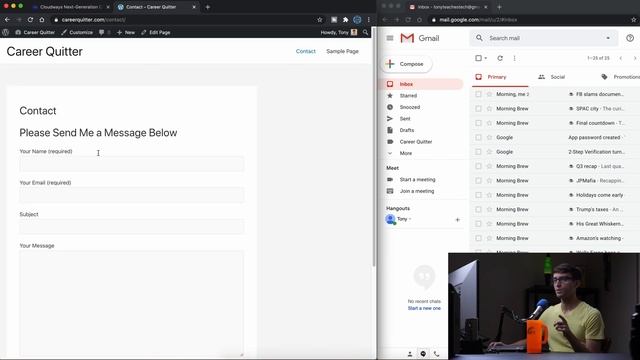Click the Career Quitter site title
The height and width of the screenshot is (360, 640).
[44, 51]
